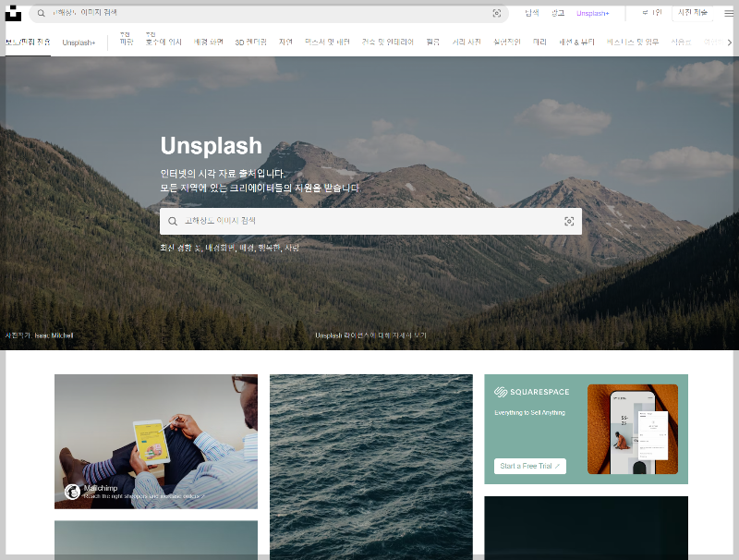Click the magnifier icon in the top search bar
The height and width of the screenshot is (560, 739).
41,13
